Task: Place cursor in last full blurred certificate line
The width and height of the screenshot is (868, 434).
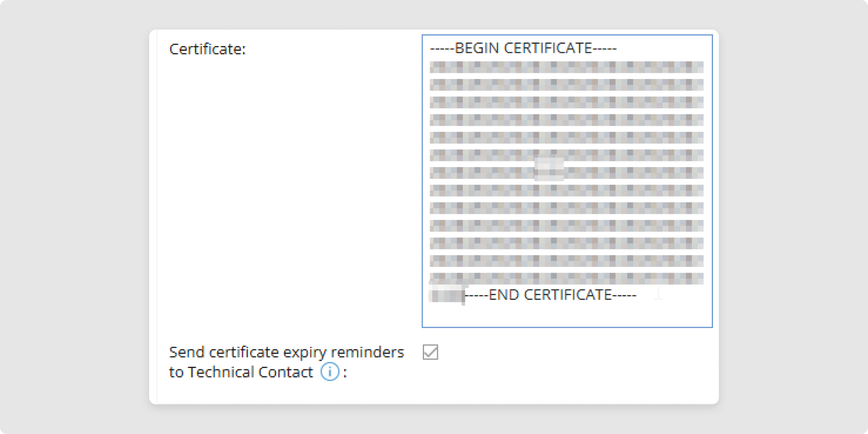Action: [x=566, y=261]
